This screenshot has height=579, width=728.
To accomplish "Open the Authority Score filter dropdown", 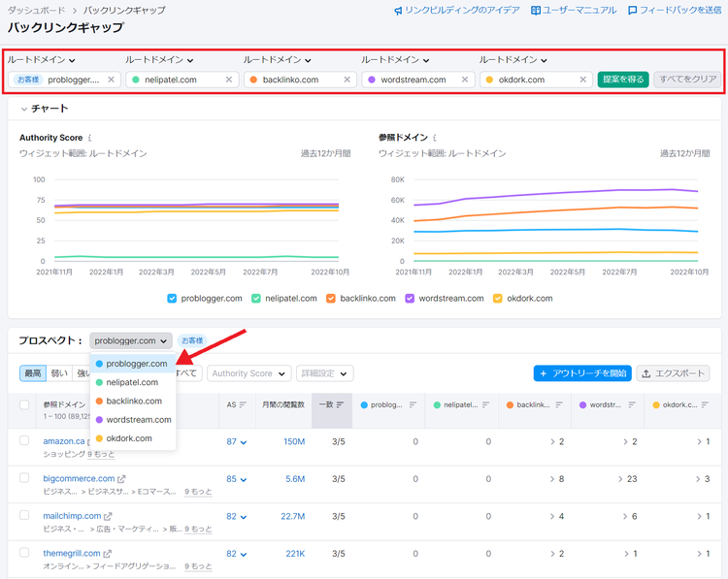I will pyautogui.click(x=248, y=373).
